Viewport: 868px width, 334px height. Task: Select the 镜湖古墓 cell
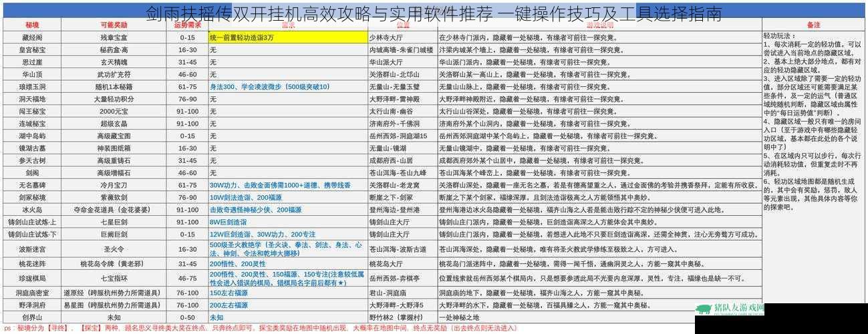[32, 148]
